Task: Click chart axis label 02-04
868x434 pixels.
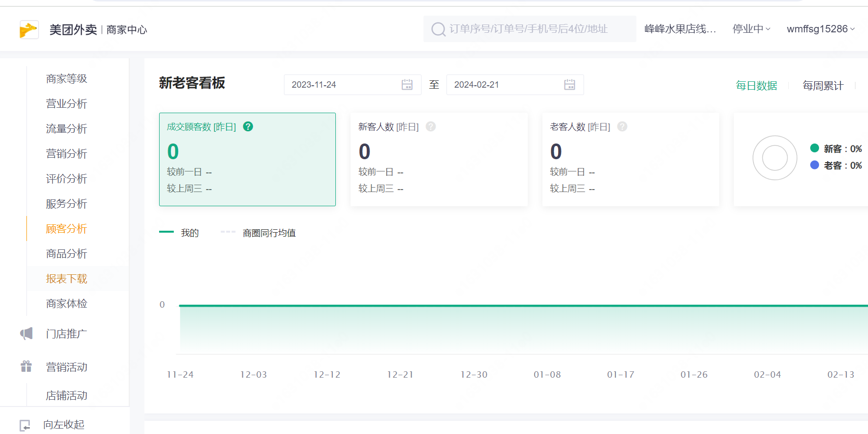Action: pos(768,375)
